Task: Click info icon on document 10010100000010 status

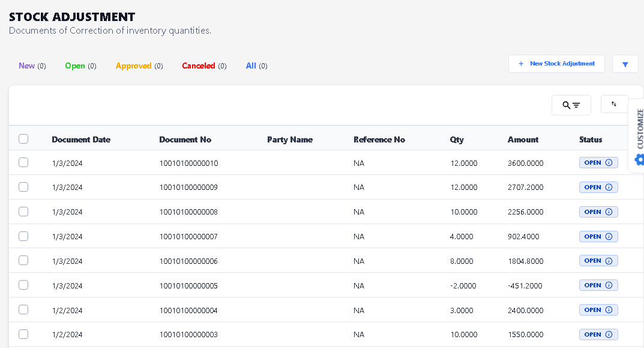Action: tap(609, 163)
